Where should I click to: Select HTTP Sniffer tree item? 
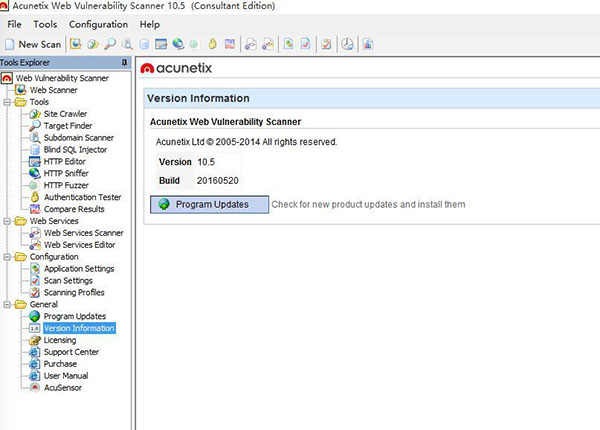66,173
